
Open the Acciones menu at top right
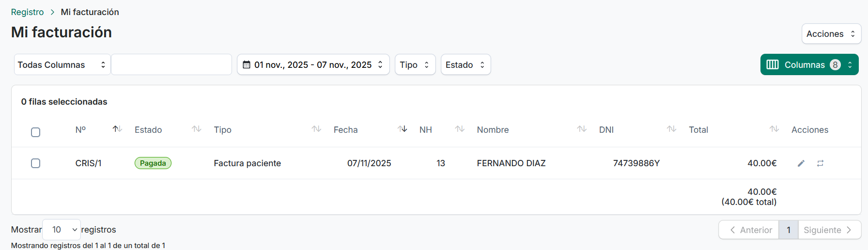831,34
